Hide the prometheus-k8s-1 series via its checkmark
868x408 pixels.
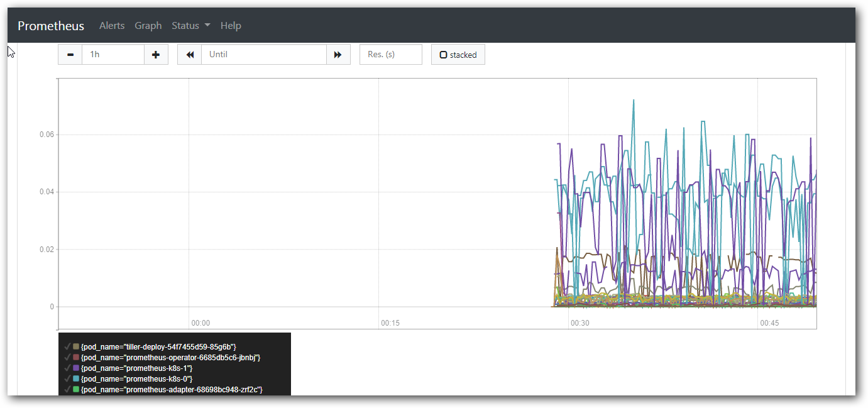[67, 368]
